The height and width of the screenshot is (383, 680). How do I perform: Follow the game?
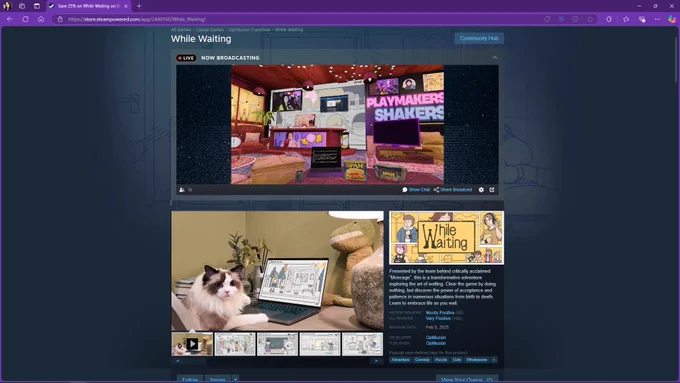click(x=190, y=379)
